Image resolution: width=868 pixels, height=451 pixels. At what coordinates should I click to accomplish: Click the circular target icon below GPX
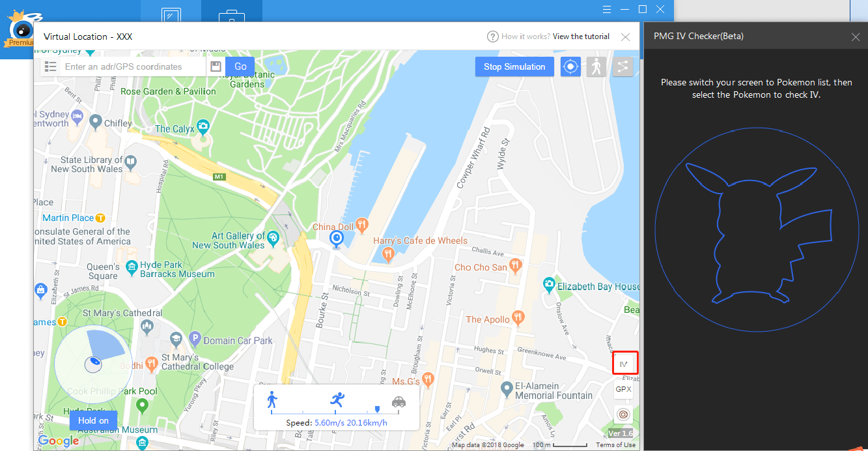point(623,414)
